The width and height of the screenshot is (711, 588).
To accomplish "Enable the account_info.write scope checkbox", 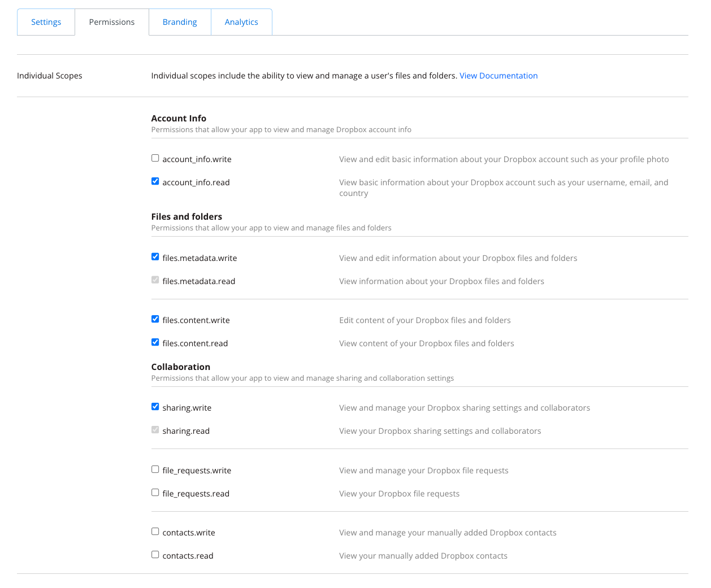I will coord(155,158).
